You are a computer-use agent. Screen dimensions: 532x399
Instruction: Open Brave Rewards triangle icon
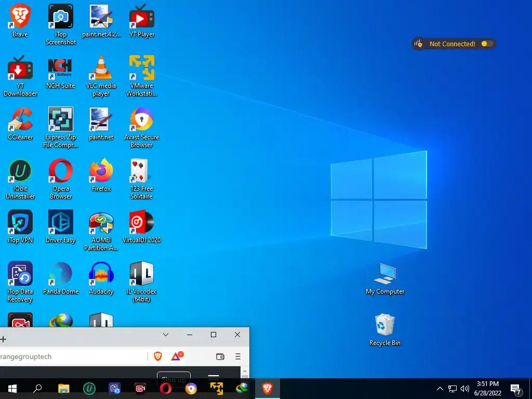pyautogui.click(x=177, y=356)
